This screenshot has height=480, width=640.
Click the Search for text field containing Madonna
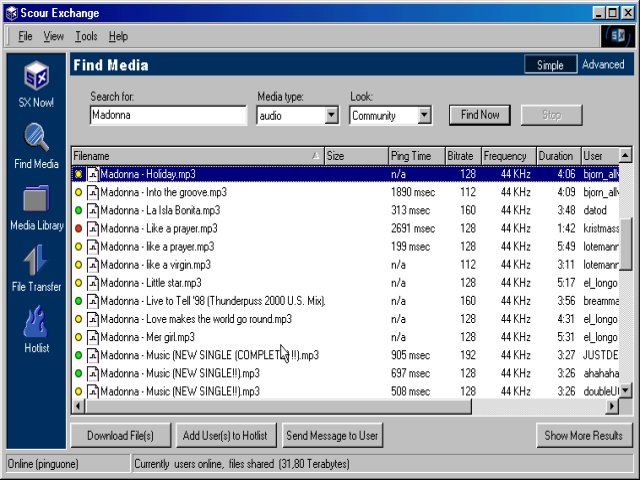168,115
